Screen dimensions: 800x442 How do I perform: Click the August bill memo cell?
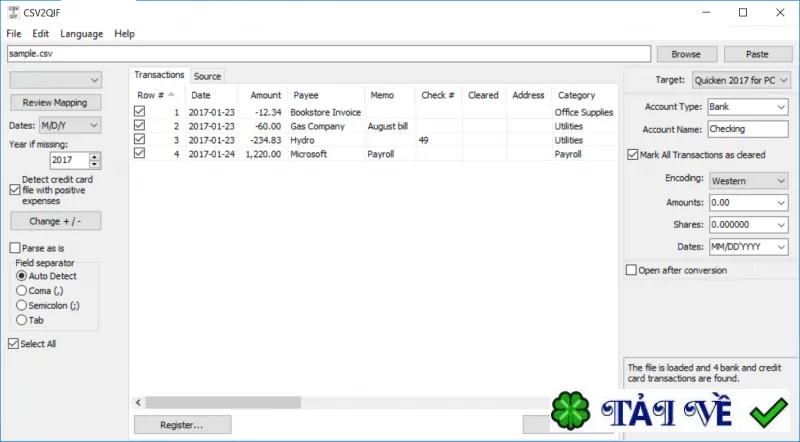click(x=388, y=126)
